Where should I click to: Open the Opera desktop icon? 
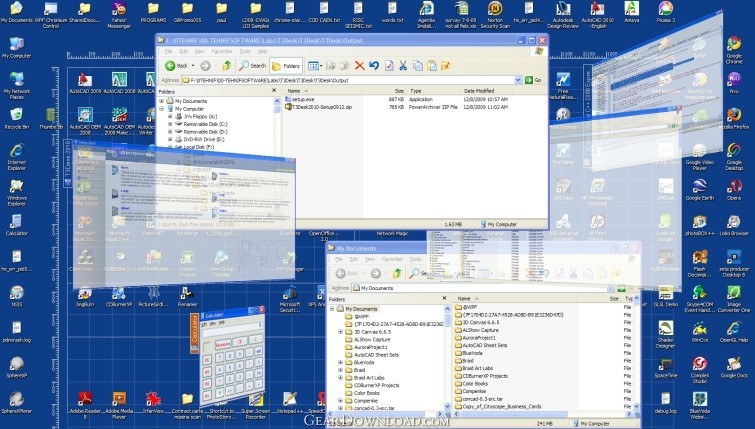(x=734, y=189)
